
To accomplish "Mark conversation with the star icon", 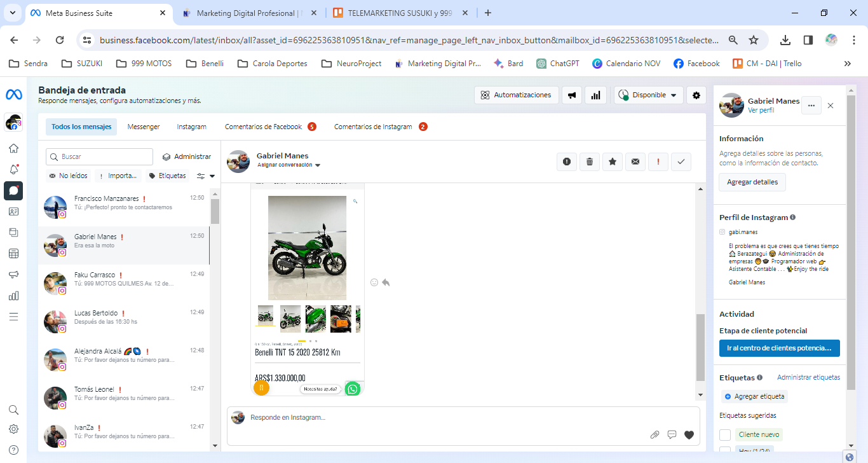I will pyautogui.click(x=613, y=162).
